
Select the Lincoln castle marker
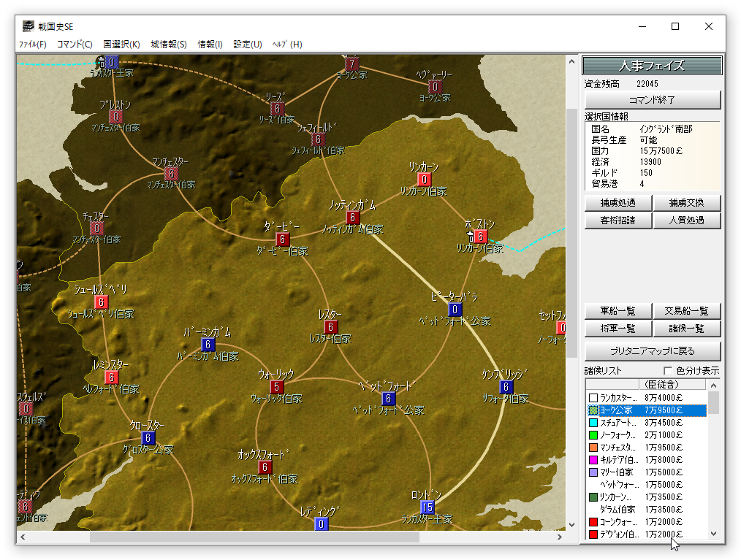pos(424,180)
